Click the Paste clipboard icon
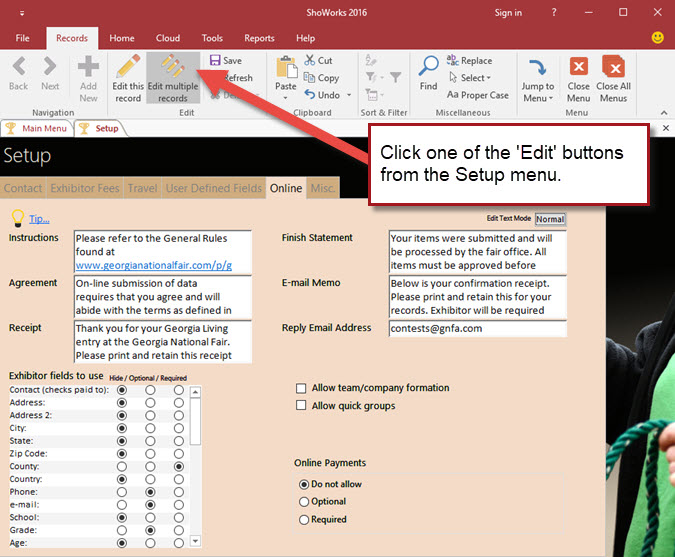Image resolution: width=675 pixels, height=557 pixels. (x=286, y=68)
